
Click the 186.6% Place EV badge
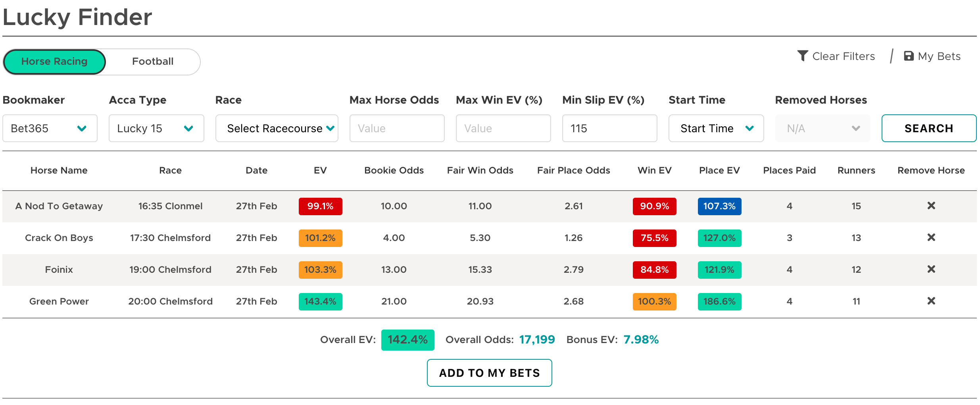(719, 301)
